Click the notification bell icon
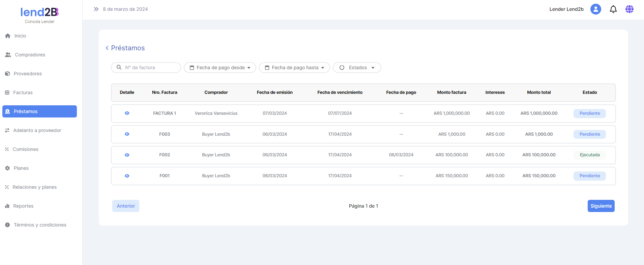 pyautogui.click(x=613, y=9)
